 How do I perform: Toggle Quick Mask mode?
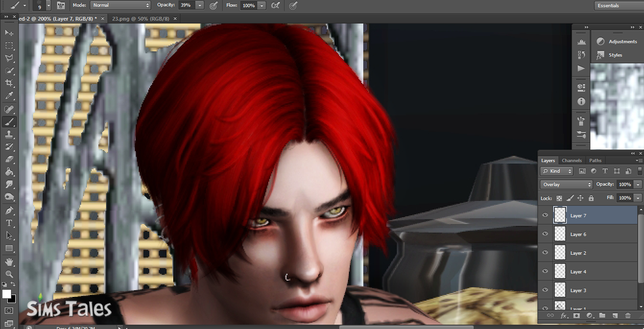tap(9, 311)
